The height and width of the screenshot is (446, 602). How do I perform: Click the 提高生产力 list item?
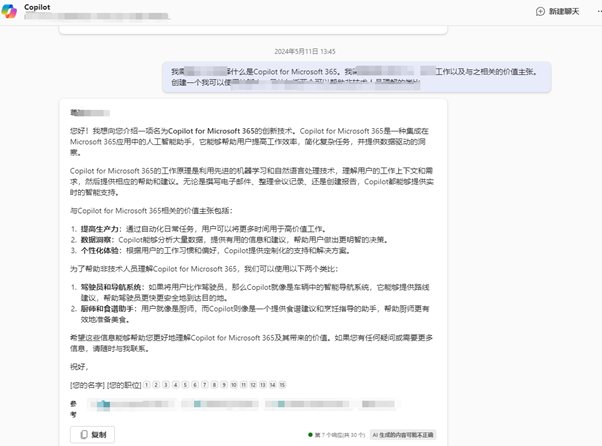pos(203,229)
